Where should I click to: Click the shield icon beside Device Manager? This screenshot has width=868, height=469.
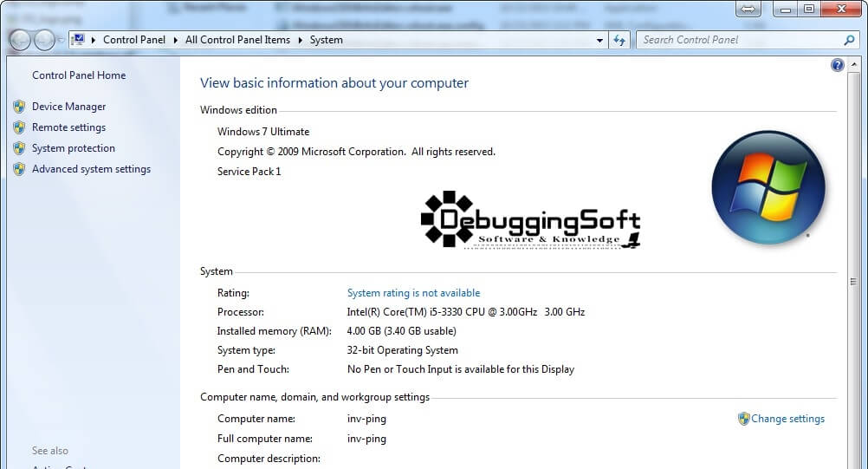[19, 107]
